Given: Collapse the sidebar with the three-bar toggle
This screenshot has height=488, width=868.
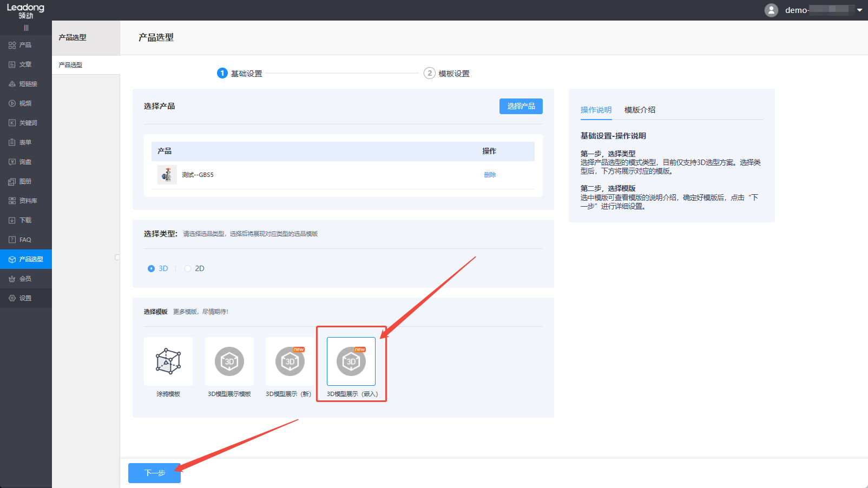Looking at the screenshot, I should [26, 28].
